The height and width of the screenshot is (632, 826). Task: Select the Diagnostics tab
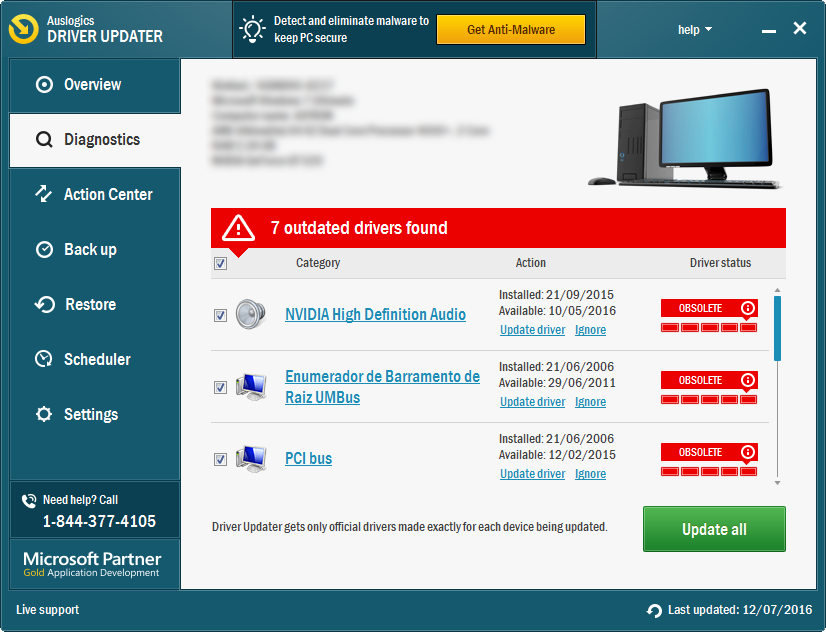pyautogui.click(x=95, y=140)
